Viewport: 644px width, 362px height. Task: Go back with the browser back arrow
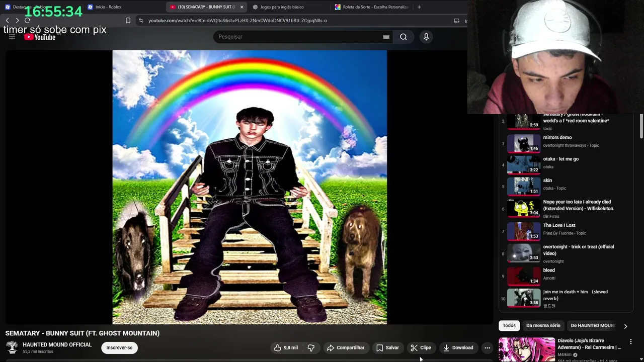tap(7, 21)
